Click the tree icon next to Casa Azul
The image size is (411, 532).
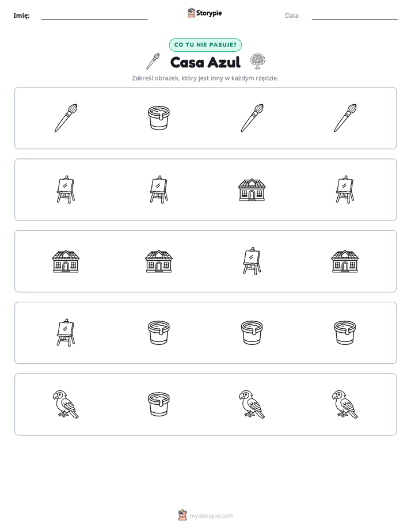coord(258,62)
